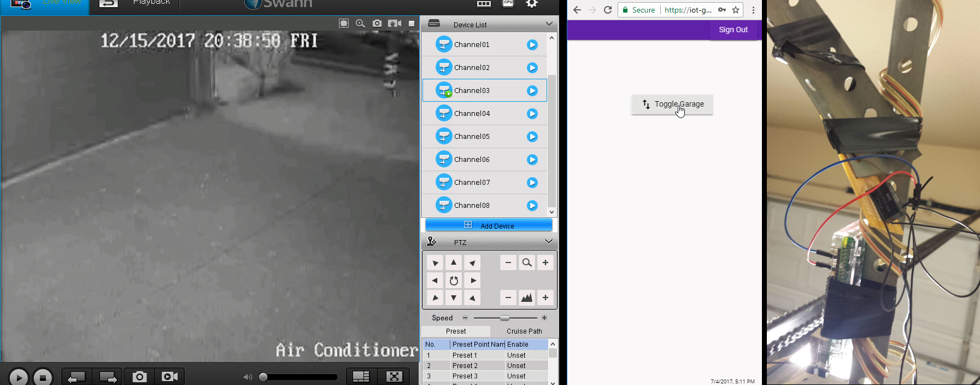Click the PTZ zoom magnifier icon

pyautogui.click(x=527, y=262)
